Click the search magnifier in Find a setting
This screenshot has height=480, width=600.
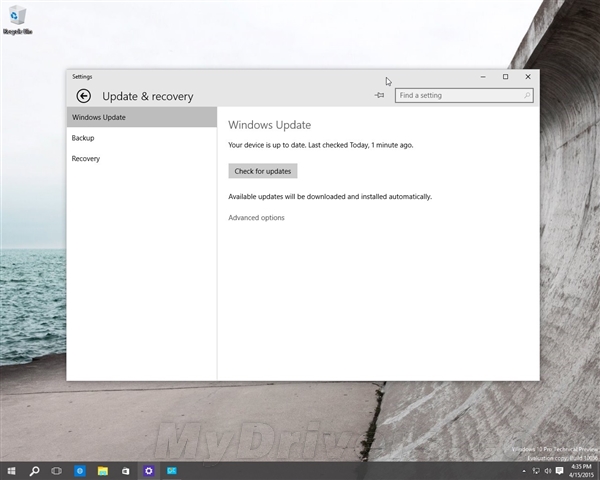[527, 95]
